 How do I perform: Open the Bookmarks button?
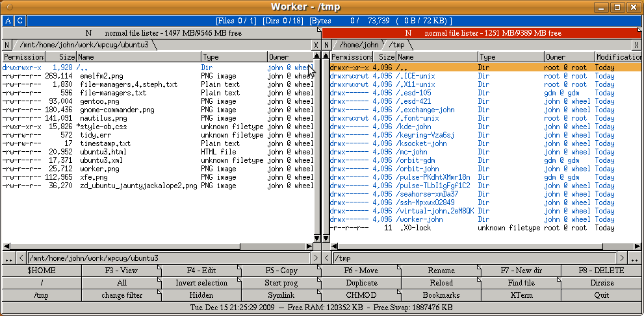pos(441,295)
